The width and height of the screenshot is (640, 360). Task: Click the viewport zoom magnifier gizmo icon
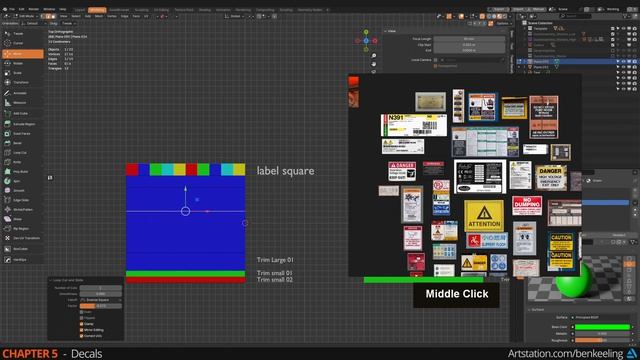point(373,56)
